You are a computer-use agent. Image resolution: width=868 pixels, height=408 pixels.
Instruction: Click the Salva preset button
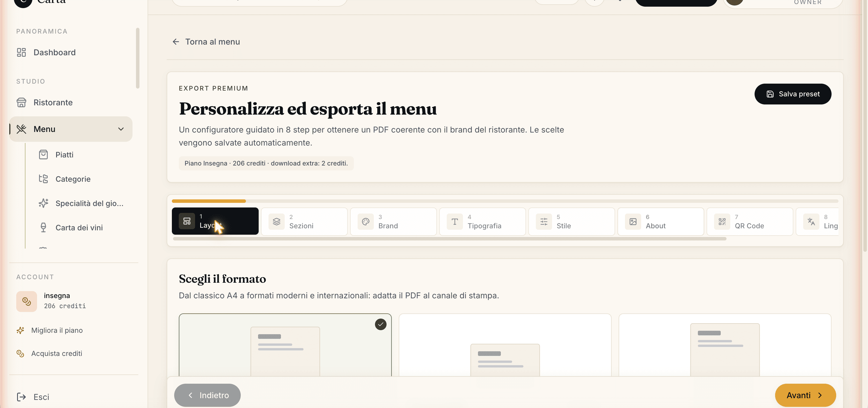(792, 94)
